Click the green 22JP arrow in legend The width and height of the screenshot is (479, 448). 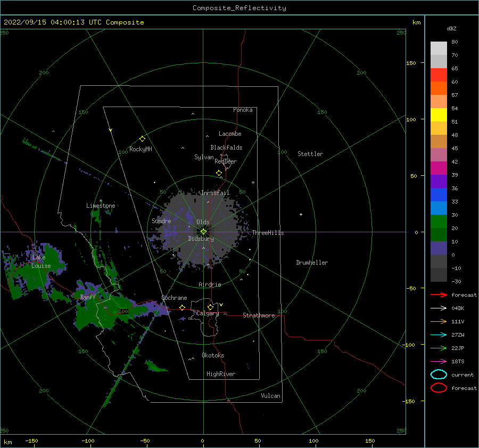(439, 348)
